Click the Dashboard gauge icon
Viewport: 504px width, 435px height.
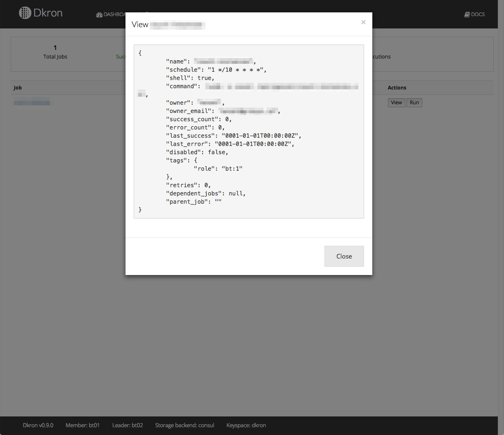point(99,15)
